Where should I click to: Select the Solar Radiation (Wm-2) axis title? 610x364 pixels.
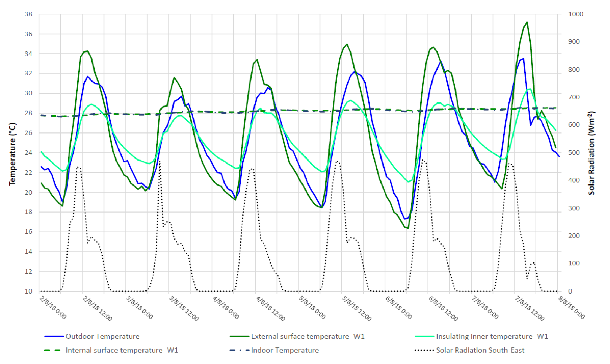click(592, 153)
